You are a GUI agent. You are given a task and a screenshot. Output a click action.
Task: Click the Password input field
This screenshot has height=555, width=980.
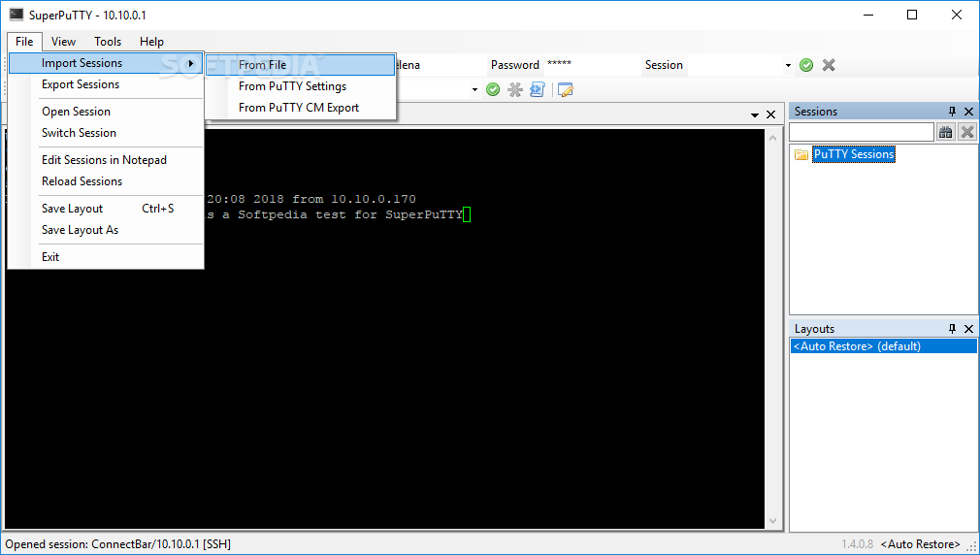(x=591, y=65)
